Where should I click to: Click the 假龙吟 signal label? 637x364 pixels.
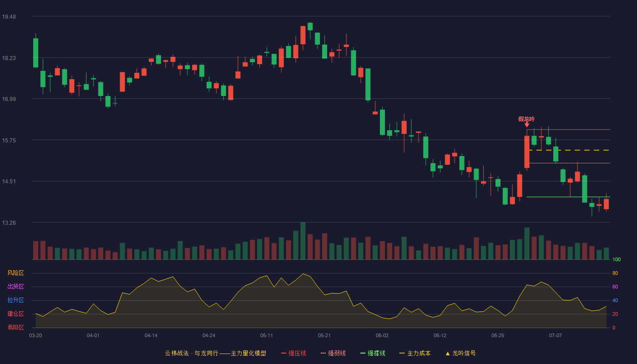526,119
